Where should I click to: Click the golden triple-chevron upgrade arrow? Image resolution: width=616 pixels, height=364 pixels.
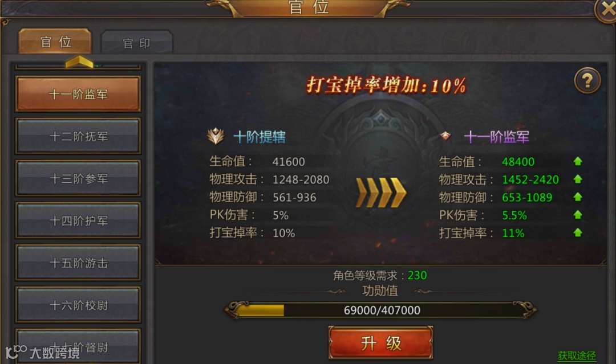(x=380, y=193)
